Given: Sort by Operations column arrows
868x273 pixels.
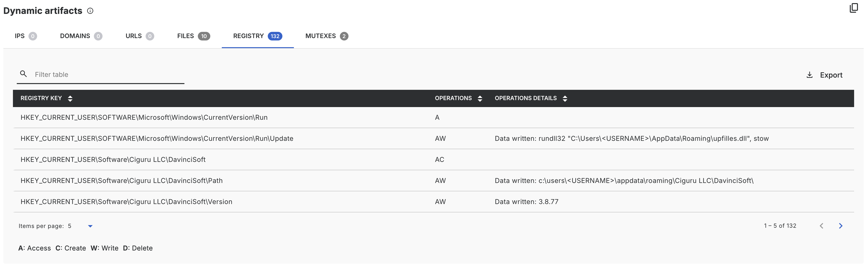Looking at the screenshot, I should [480, 98].
